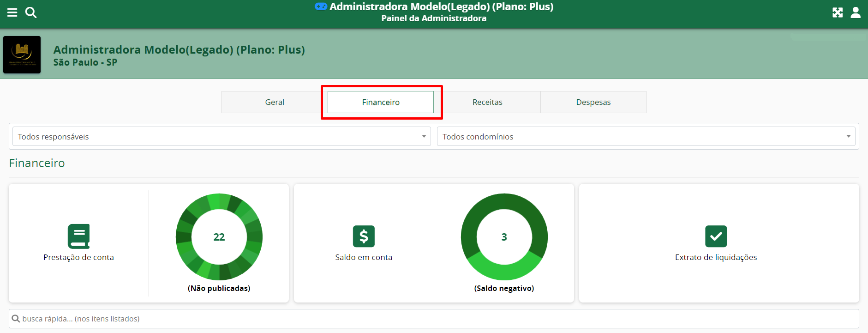Image resolution: width=868 pixels, height=333 pixels.
Task: Click the search magnifier icon in header
Action: click(x=31, y=12)
